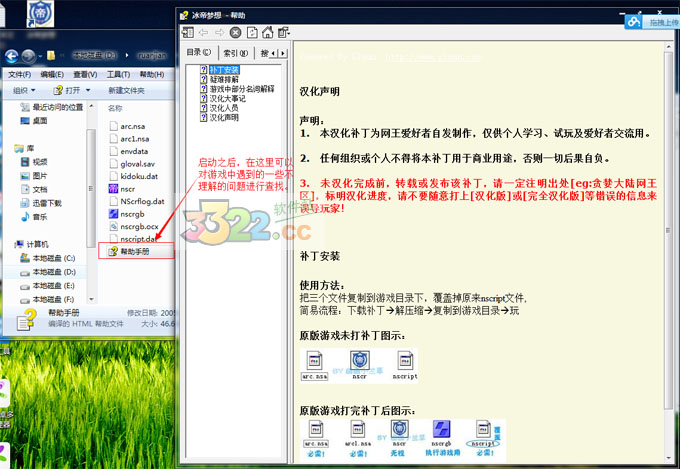Click the 名称 column header
Image resolution: width=680 pixels, height=469 pixels.
coord(115,108)
